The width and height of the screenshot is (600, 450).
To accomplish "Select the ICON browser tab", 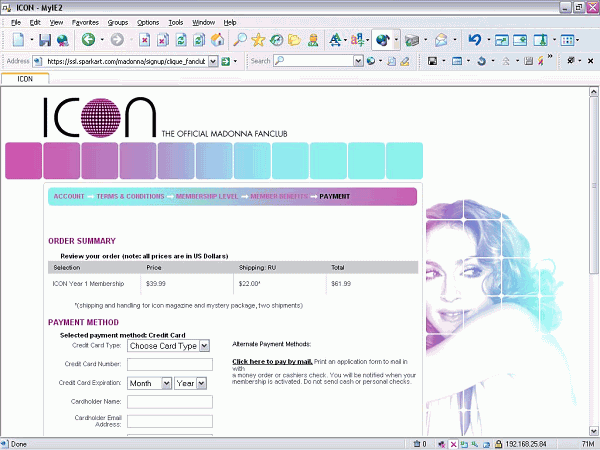I will 25,79.
